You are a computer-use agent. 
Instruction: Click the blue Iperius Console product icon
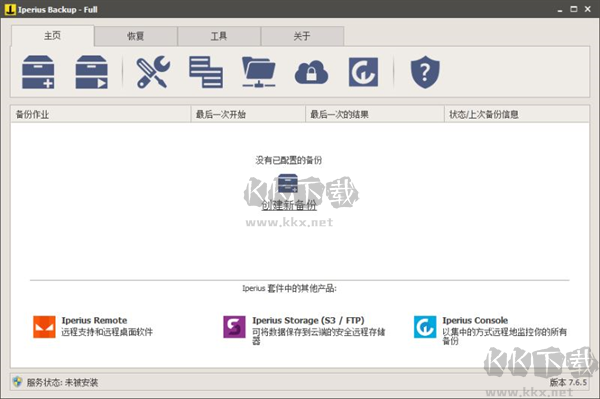coord(425,327)
